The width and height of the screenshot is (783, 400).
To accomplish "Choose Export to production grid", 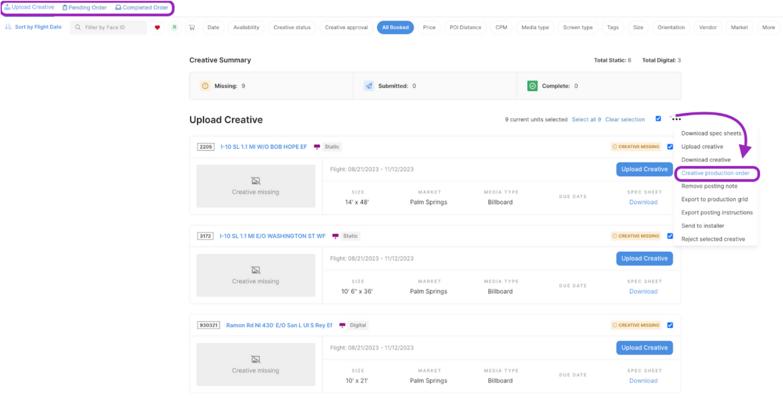I will pos(714,199).
